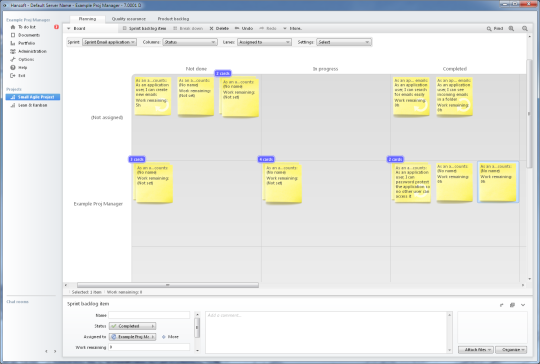Collapse the Sprint backlog item panel chevron
Screen dimensions: 540x364
coord(523,305)
